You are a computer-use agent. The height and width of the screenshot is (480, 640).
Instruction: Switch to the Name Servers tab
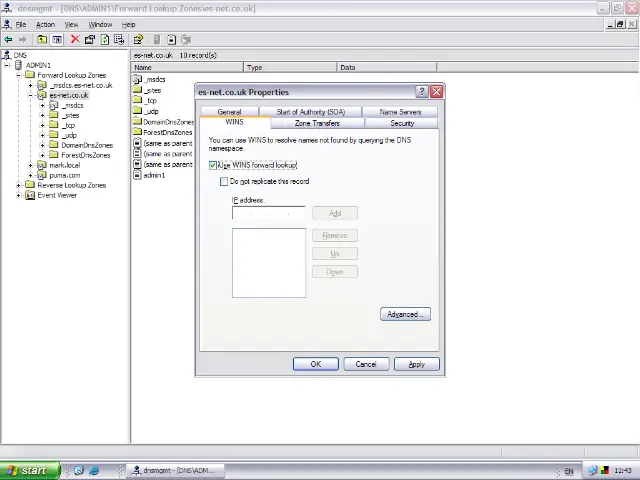pyautogui.click(x=400, y=111)
